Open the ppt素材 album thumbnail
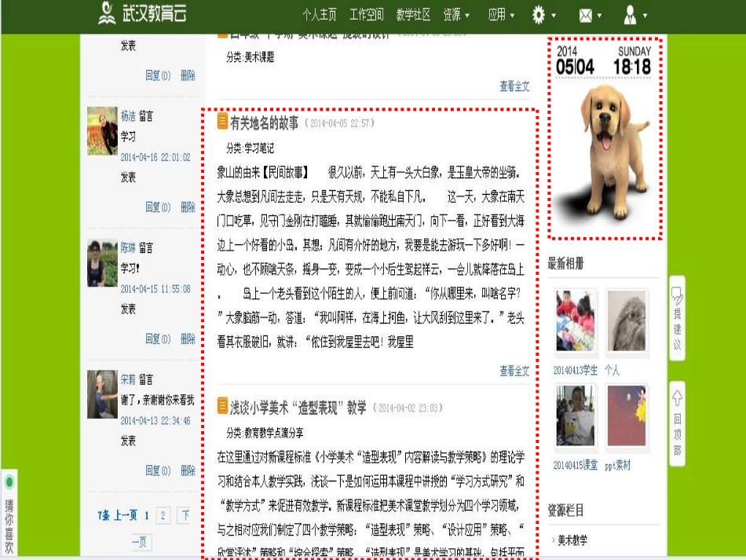The height and width of the screenshot is (560, 746). click(x=627, y=415)
